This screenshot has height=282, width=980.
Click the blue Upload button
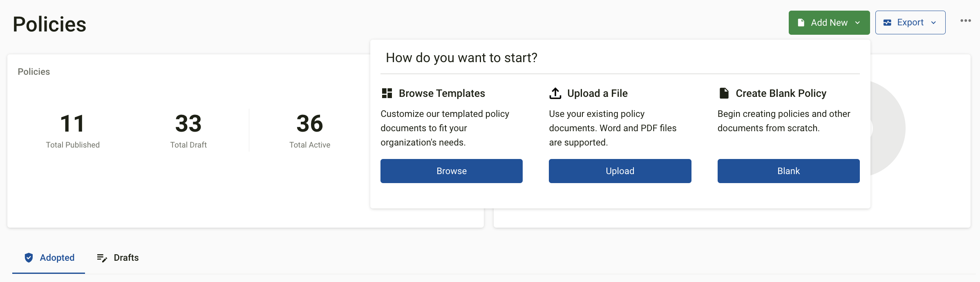click(620, 171)
